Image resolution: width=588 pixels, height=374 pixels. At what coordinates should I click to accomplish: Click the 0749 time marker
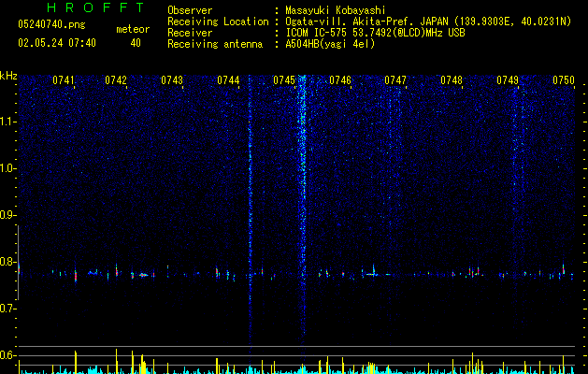pyautogui.click(x=508, y=80)
